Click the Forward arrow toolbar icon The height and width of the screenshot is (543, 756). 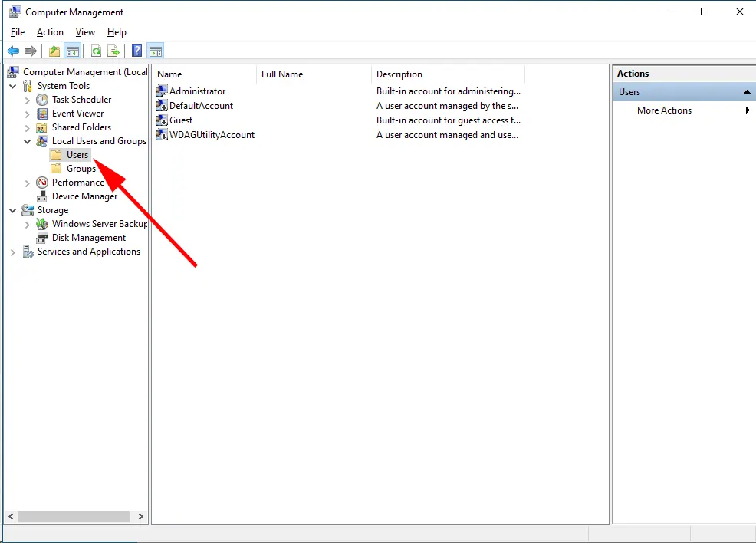point(31,51)
